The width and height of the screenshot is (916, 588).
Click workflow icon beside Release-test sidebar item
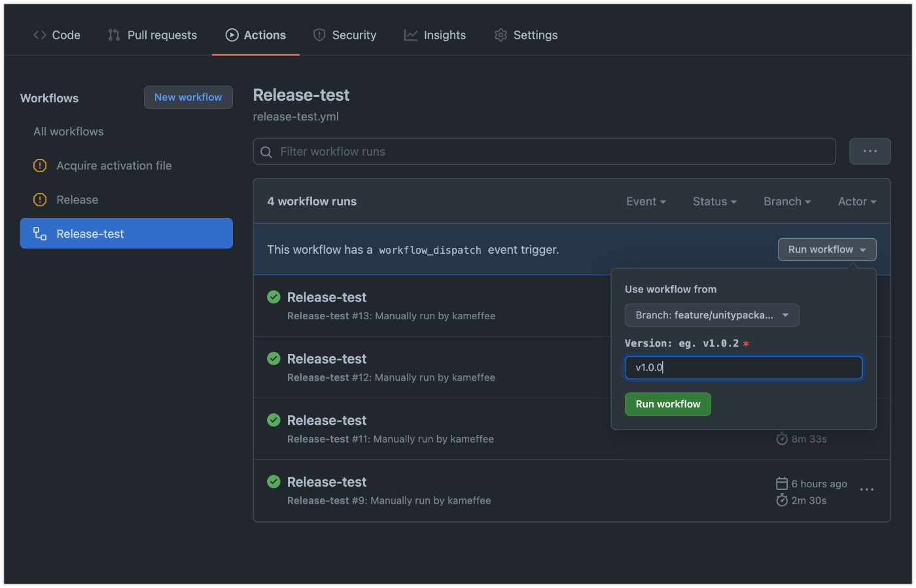40,234
